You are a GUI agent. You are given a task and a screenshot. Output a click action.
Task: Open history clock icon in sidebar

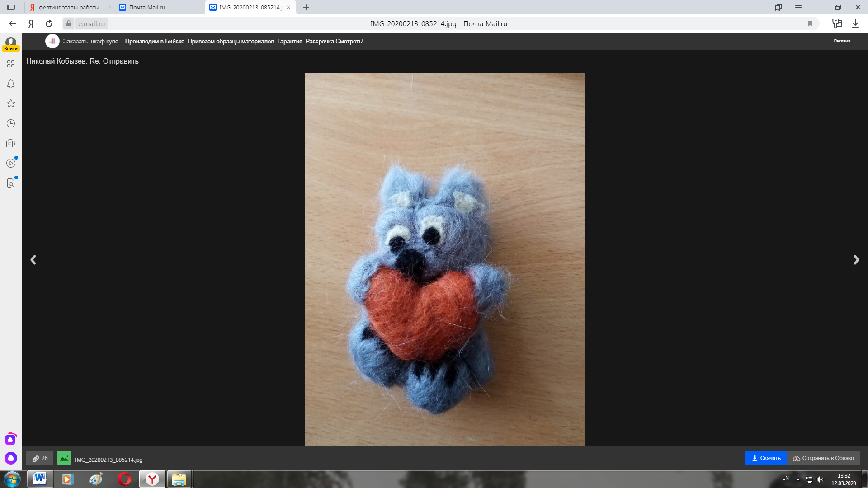11,123
